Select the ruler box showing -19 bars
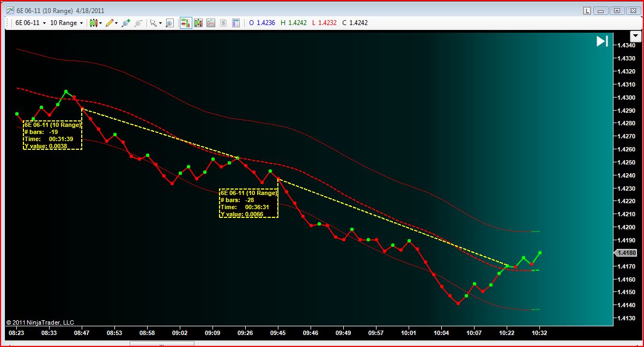This screenshot has height=347, width=644. (52, 135)
